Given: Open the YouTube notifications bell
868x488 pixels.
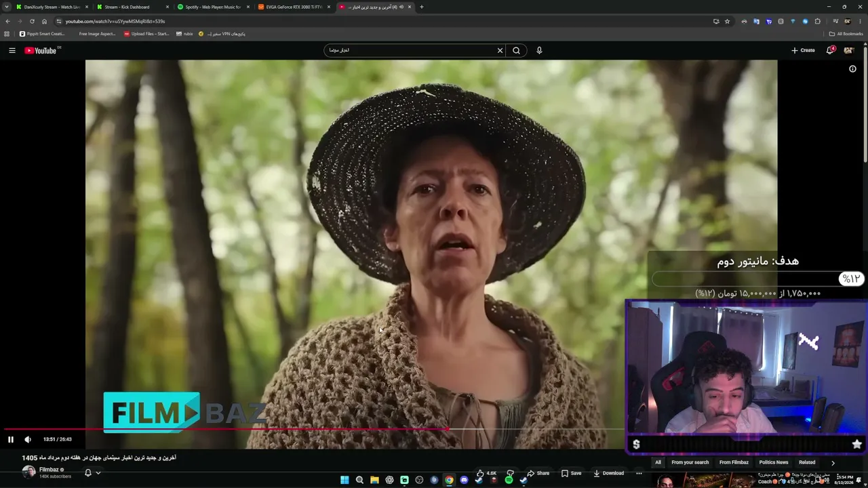Looking at the screenshot, I should 830,50.
